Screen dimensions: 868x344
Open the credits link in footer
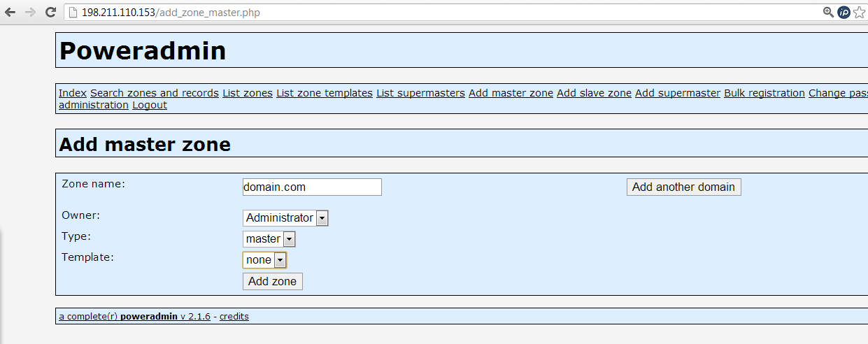(x=234, y=316)
